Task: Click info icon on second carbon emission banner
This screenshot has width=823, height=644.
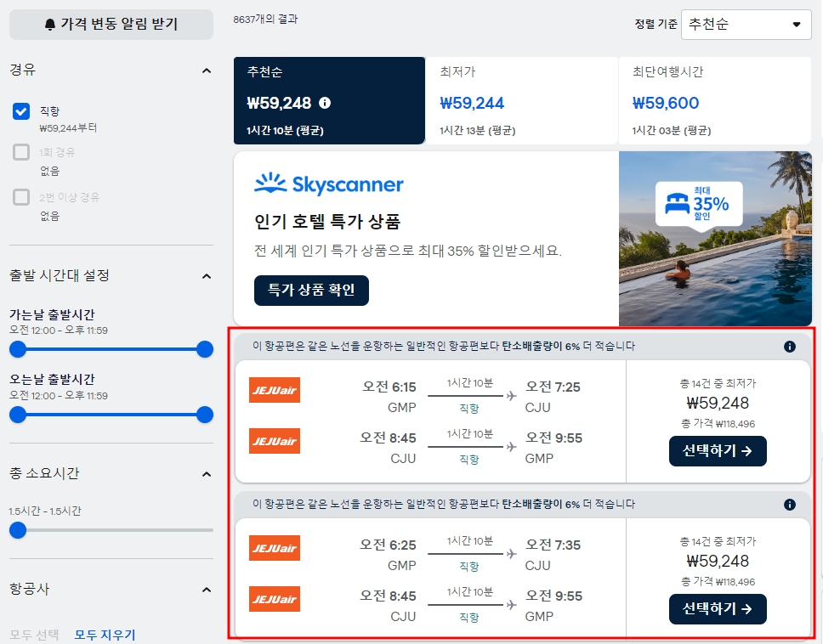Action: point(789,505)
